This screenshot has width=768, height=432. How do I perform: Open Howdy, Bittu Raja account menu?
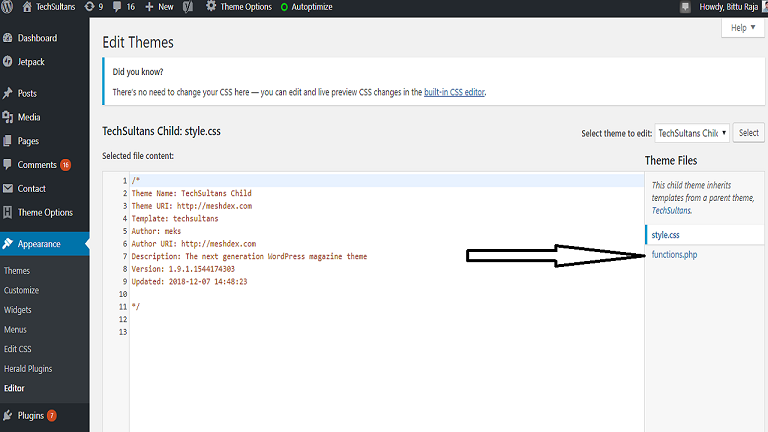[728, 7]
